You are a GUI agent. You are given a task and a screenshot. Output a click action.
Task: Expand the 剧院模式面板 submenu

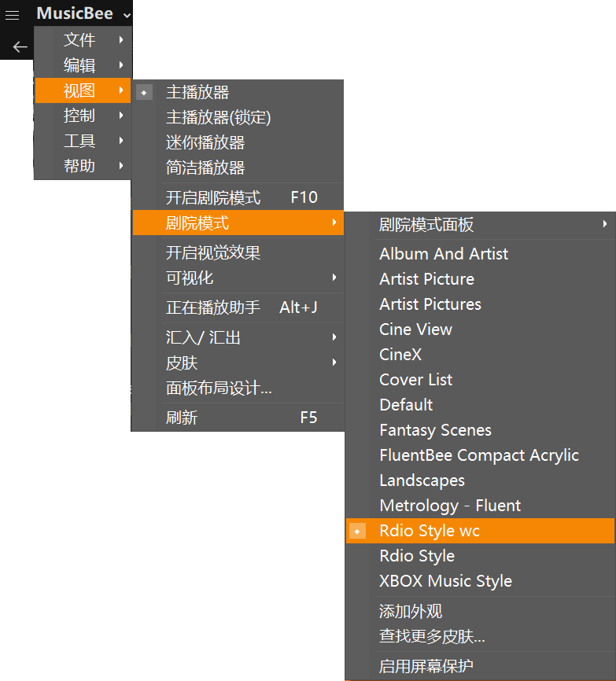click(x=481, y=225)
